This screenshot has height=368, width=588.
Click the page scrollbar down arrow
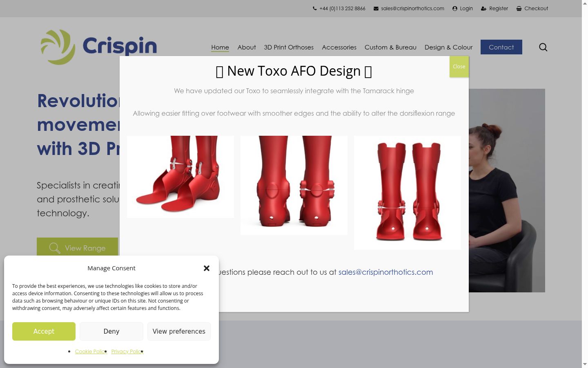[585, 364]
